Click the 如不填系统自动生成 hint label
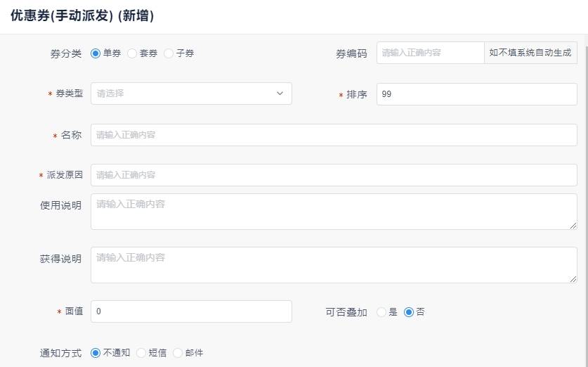 pos(530,53)
